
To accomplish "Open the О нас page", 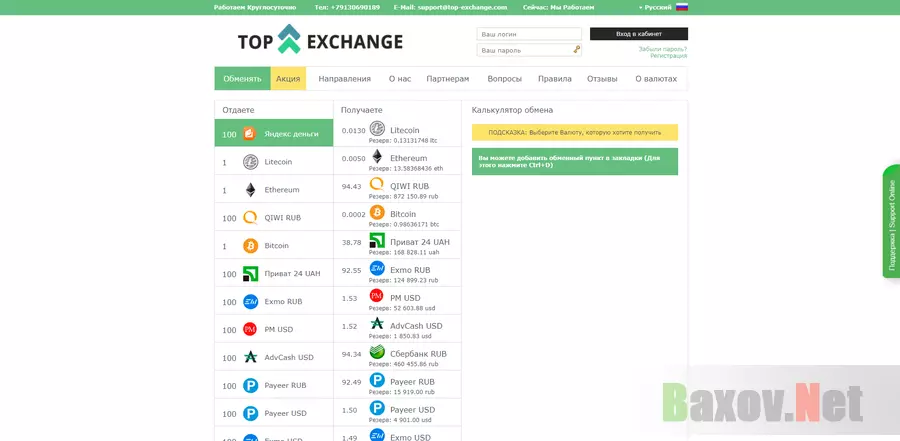I will pos(399,79).
